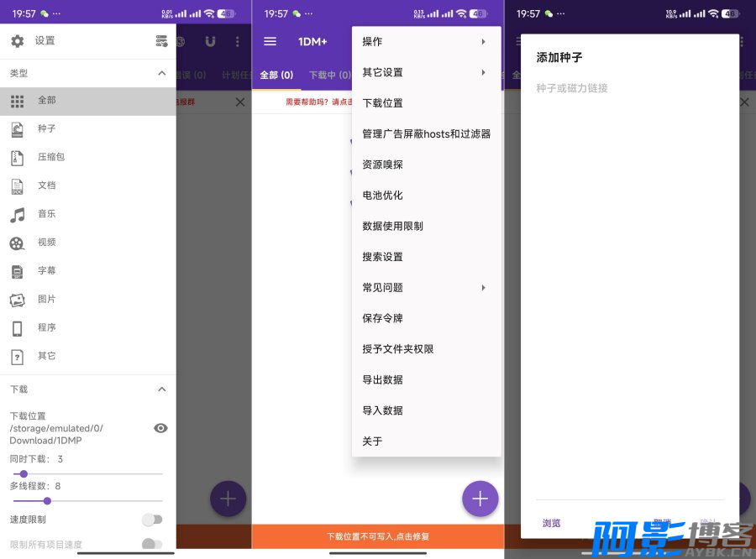Select the 种子 torrent category icon

(x=18, y=129)
